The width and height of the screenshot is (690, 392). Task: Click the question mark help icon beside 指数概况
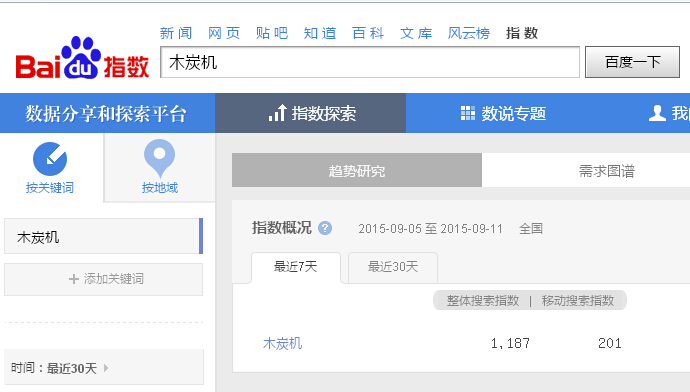click(325, 228)
